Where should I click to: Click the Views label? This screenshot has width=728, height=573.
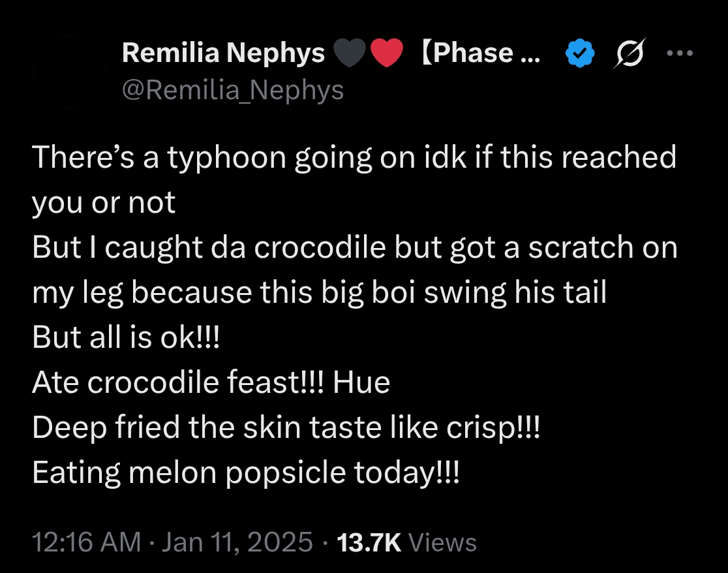tap(446, 542)
